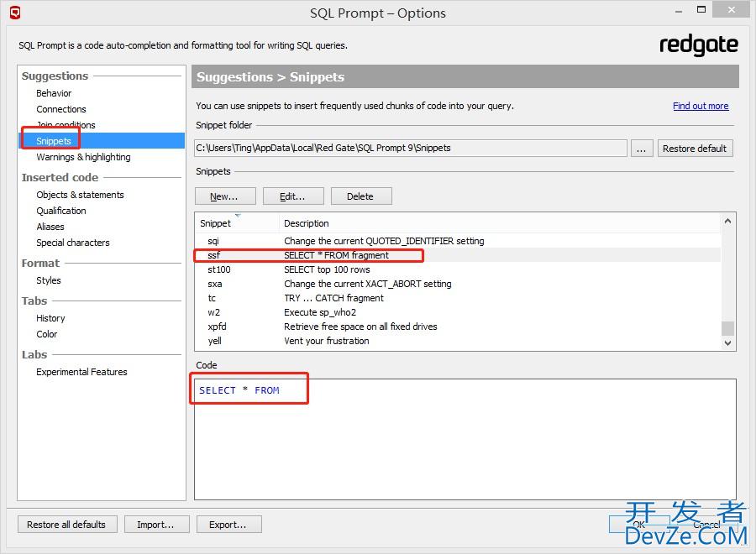
Task: Select the sqi snippet row
Action: (x=458, y=241)
